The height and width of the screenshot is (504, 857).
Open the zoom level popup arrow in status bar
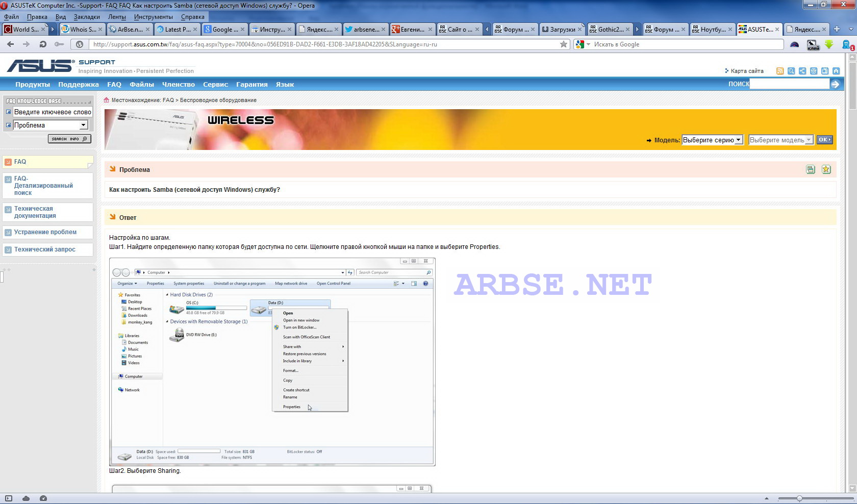(x=766, y=498)
